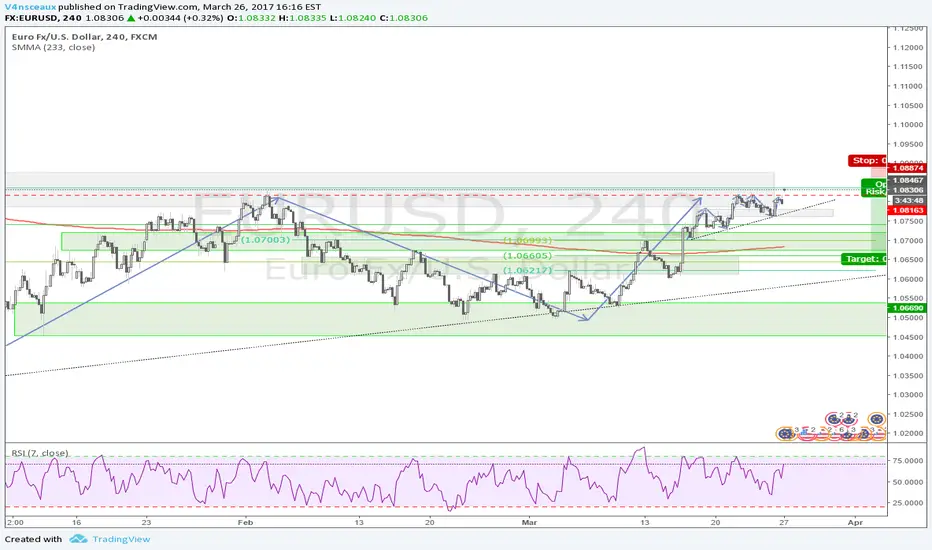Click the red 1.08874 price tag
Screen dimensions: 932x550
tap(907, 169)
